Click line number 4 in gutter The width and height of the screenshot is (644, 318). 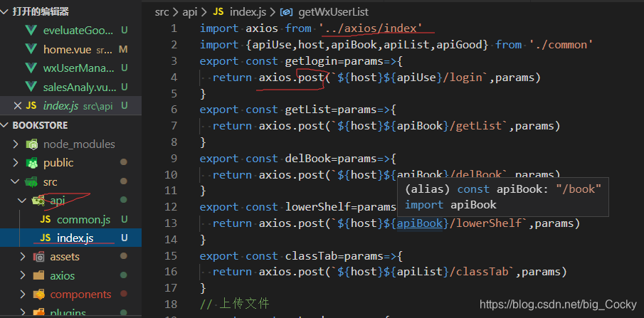(x=174, y=78)
